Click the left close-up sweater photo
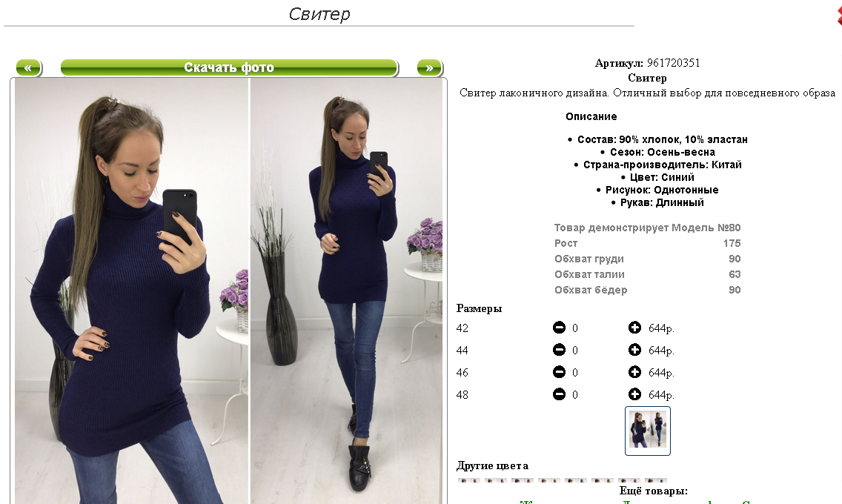Image resolution: width=842 pixels, height=504 pixels. point(132,291)
